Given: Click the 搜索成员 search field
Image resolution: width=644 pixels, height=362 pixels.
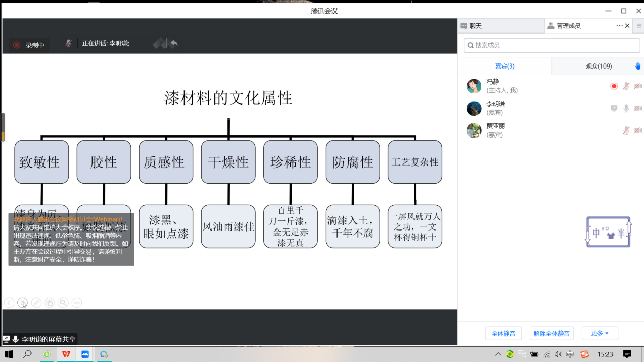Looking at the screenshot, I should coord(551,45).
